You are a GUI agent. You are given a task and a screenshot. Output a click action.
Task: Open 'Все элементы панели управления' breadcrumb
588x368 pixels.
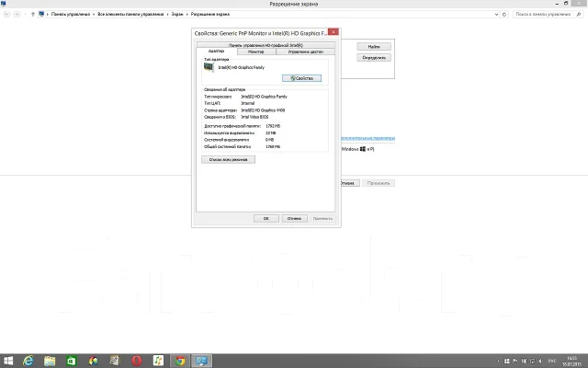tap(130, 15)
